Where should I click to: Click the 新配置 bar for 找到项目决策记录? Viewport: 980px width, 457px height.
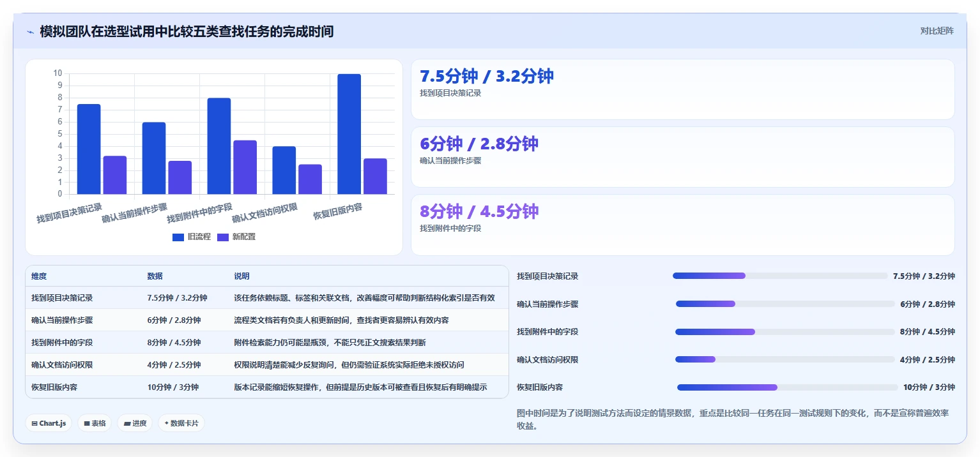click(x=115, y=175)
